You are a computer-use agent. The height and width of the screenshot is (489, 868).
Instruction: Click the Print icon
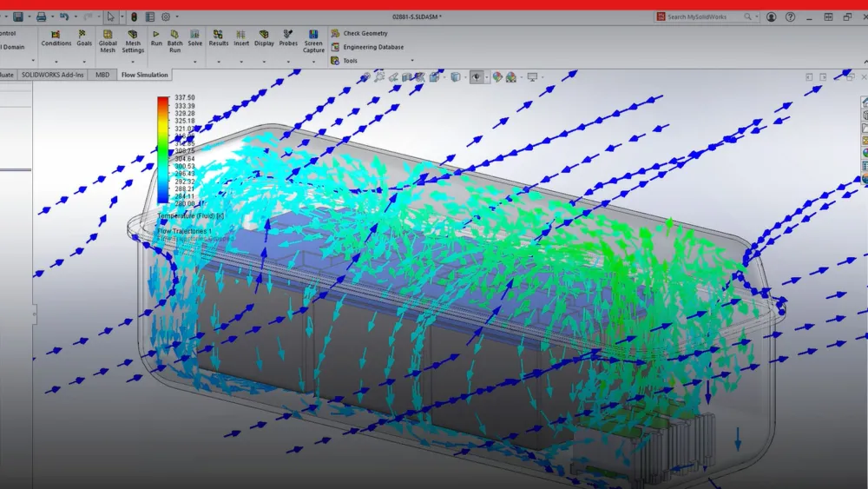41,17
